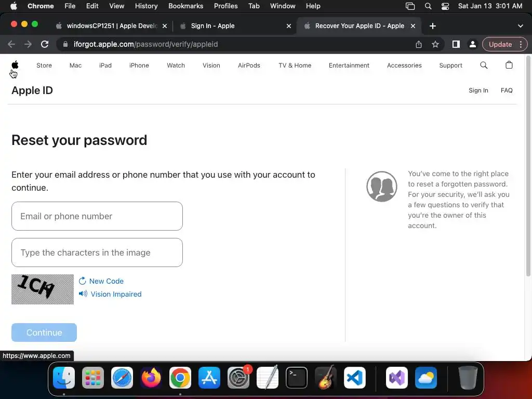
Task: Open Launchpad from the dock
Action: (x=93, y=378)
